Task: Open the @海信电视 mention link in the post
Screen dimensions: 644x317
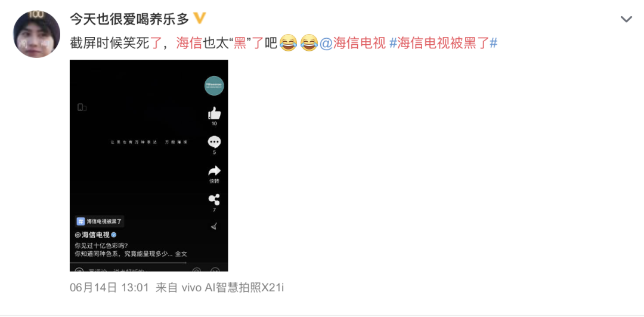Action: 353,43
